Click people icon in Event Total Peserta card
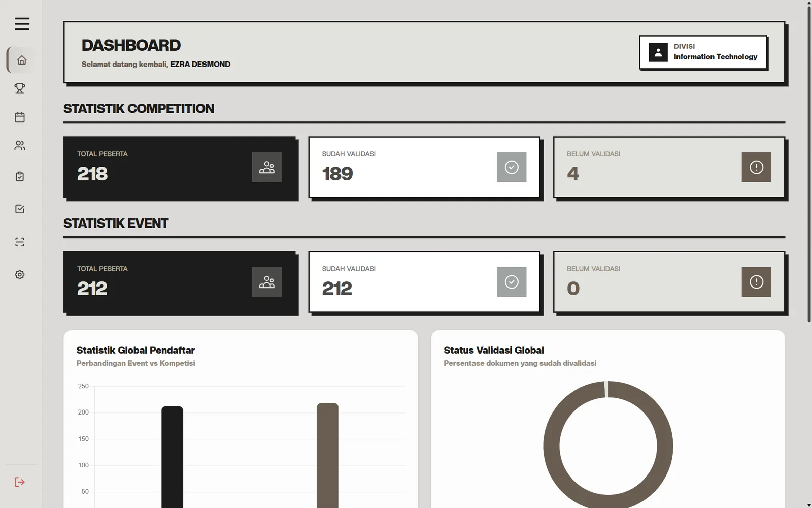 [x=267, y=282]
